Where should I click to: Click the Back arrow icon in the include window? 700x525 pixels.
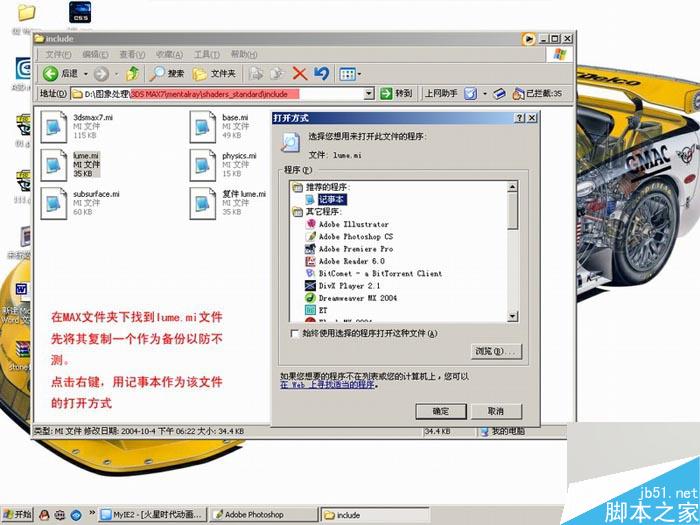point(50,74)
